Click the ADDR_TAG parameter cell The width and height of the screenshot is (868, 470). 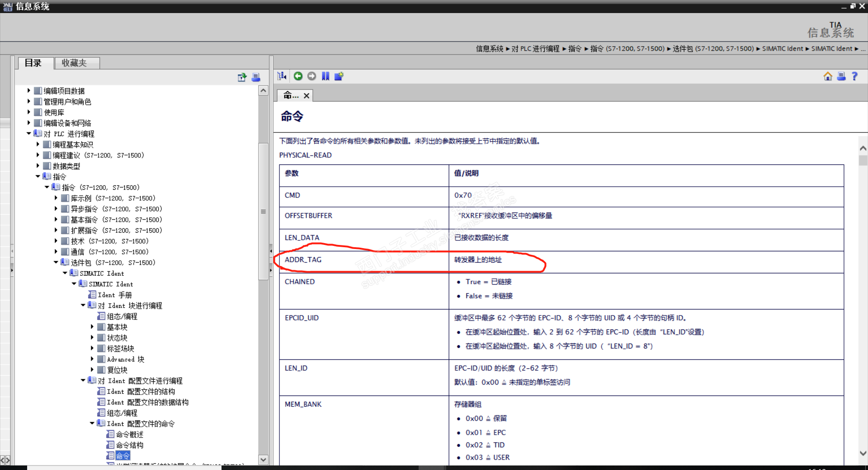click(364, 262)
